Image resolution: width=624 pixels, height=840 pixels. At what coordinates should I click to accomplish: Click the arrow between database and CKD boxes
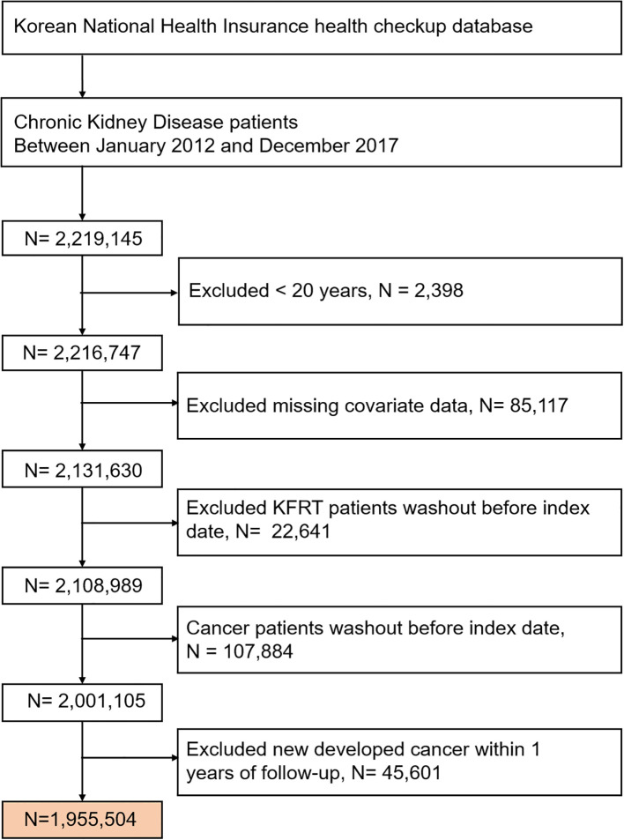tap(82, 76)
